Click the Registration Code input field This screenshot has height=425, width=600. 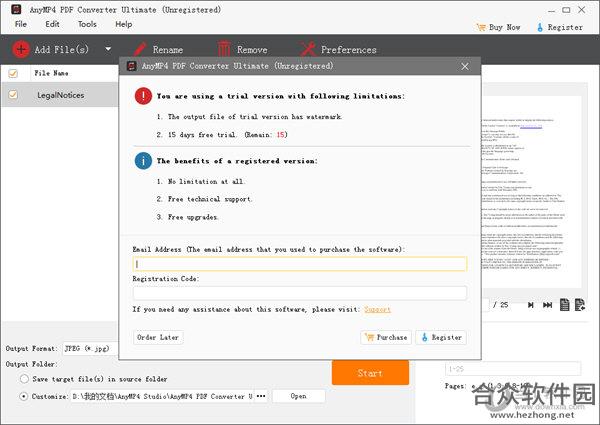[x=300, y=293]
